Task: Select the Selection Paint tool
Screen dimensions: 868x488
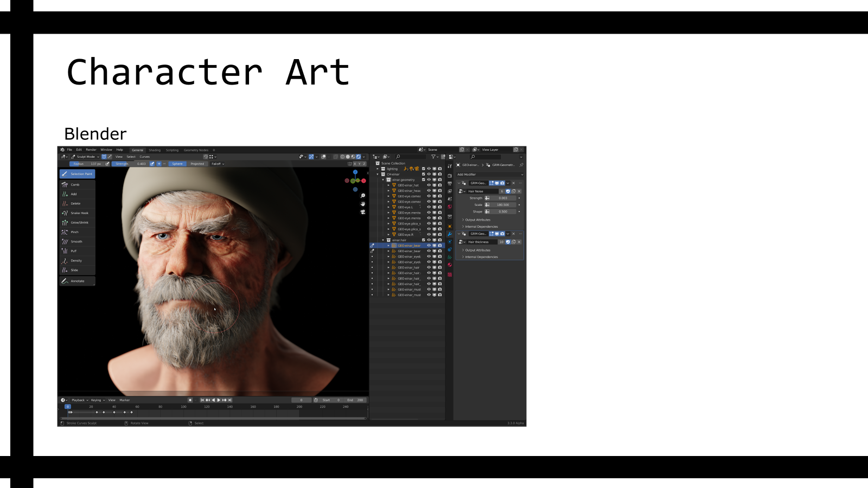Action: [77, 174]
